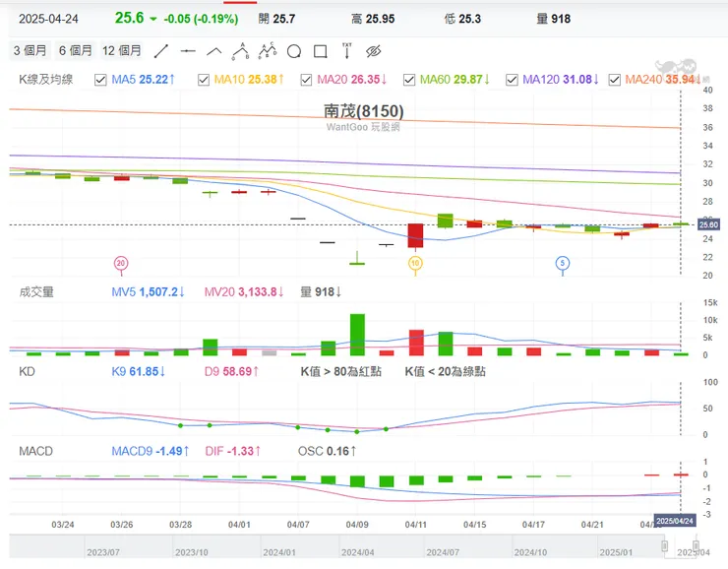
Task: Click the 25.6 closing price
Action: [x=130, y=18]
